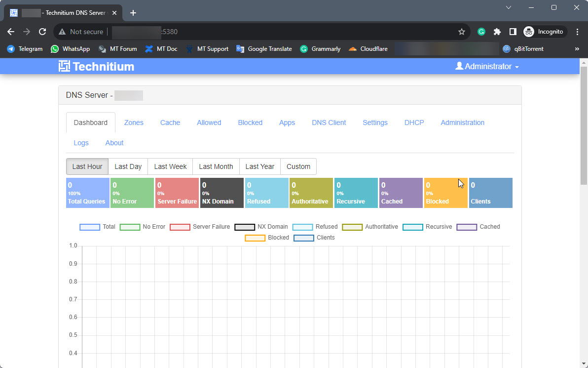The image size is (588, 368).
Task: Open the Grammarly bookmark
Action: coord(320,49)
